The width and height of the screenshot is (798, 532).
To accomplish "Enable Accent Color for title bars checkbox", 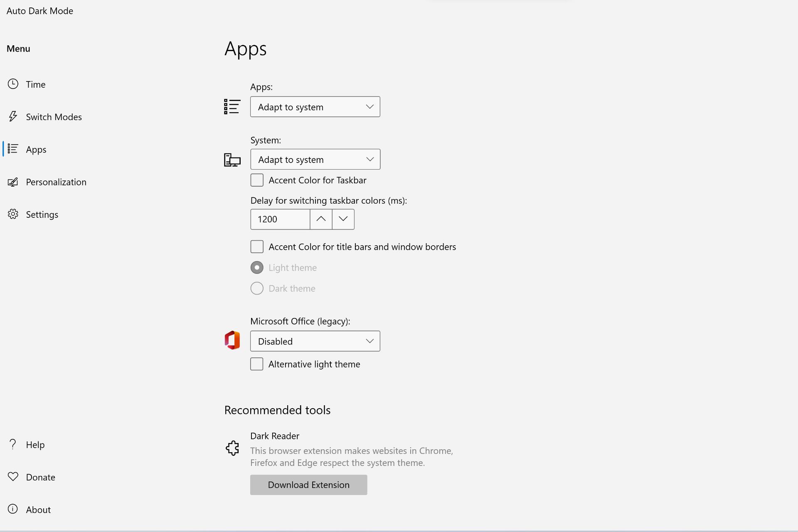I will click(x=257, y=246).
